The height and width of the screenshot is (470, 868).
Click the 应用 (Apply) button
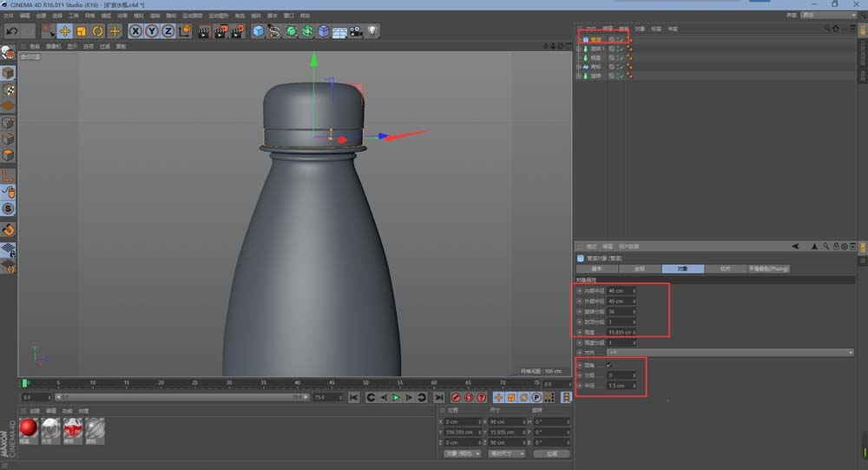coord(551,453)
